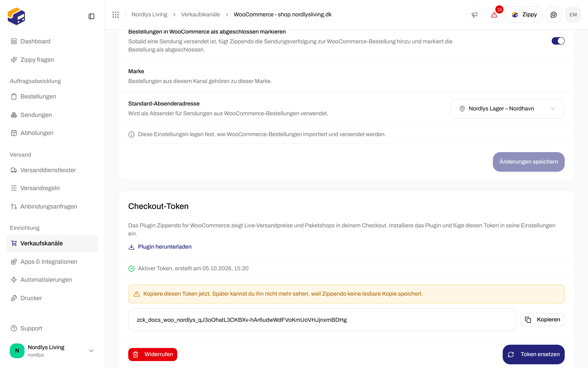The width and height of the screenshot is (588, 368).
Task: Open Support in the sidebar
Action: (52, 328)
